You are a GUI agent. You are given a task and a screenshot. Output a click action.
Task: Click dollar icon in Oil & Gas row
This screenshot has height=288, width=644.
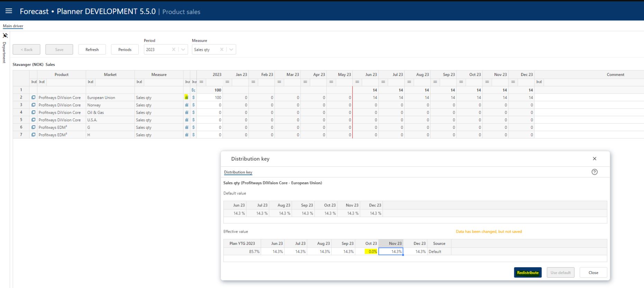click(193, 112)
